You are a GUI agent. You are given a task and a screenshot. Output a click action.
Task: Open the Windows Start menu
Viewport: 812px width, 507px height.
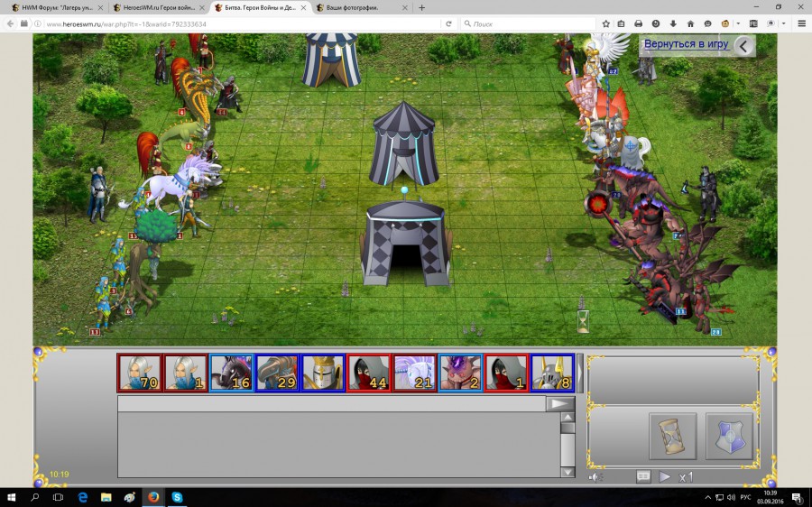pyautogui.click(x=11, y=498)
